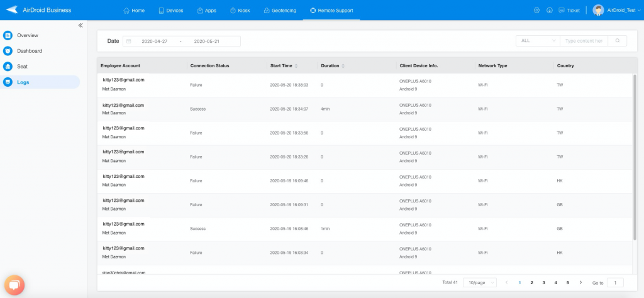644x298 pixels.
Task: Click the AirDroid Business logo
Action: tap(38, 10)
